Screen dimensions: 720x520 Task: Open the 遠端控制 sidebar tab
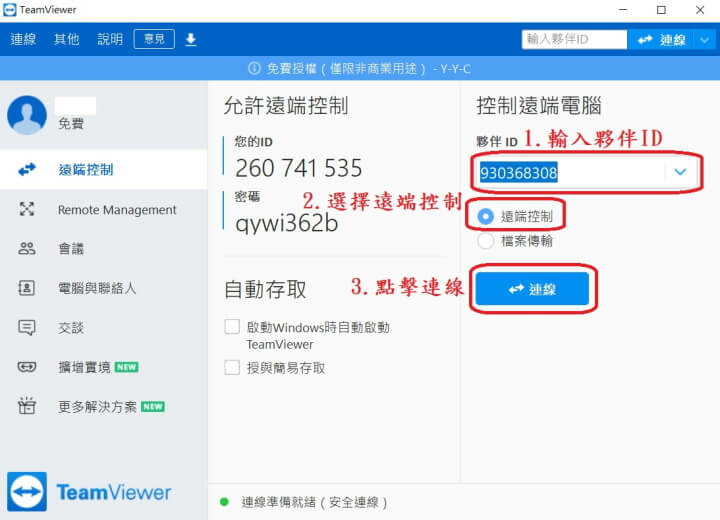[104, 170]
